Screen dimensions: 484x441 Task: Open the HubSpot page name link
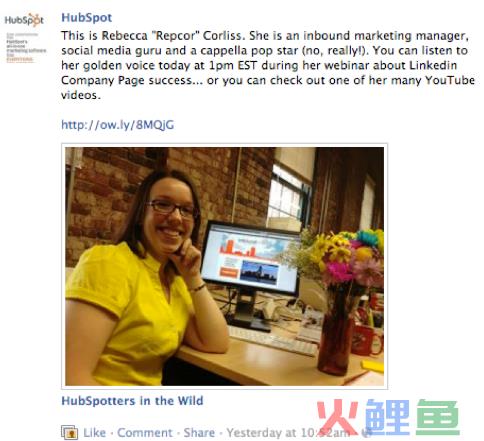[x=87, y=17]
